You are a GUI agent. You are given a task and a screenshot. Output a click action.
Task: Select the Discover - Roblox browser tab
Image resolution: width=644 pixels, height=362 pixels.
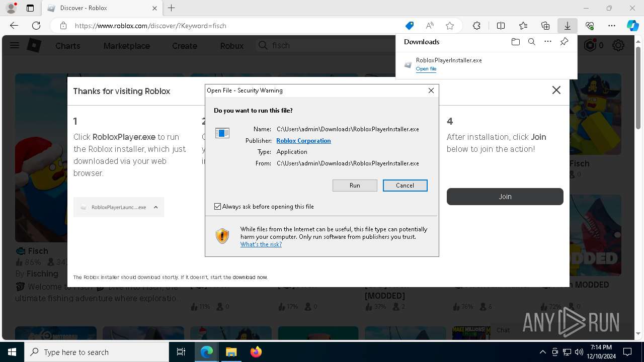click(102, 8)
